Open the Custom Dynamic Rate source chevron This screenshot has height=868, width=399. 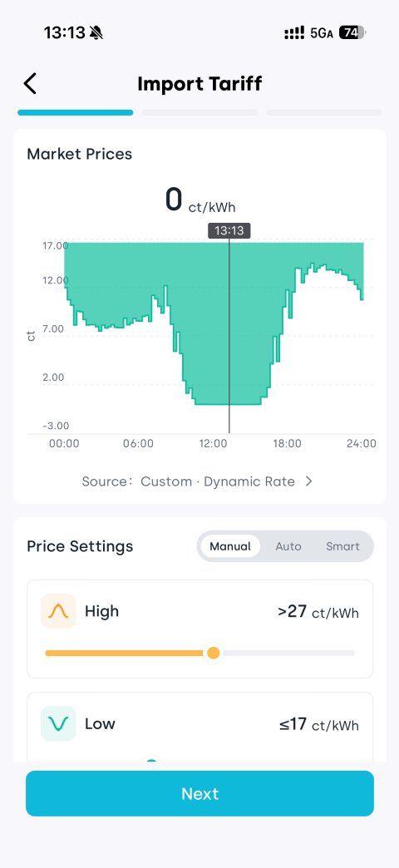pos(308,481)
